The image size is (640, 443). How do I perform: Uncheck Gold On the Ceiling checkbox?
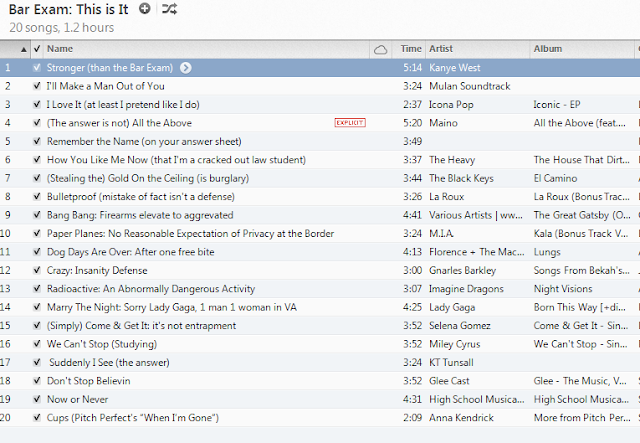[x=37, y=178]
